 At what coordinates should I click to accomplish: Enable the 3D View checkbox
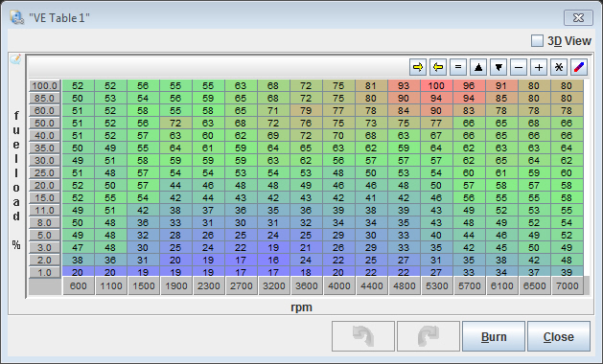tap(537, 41)
